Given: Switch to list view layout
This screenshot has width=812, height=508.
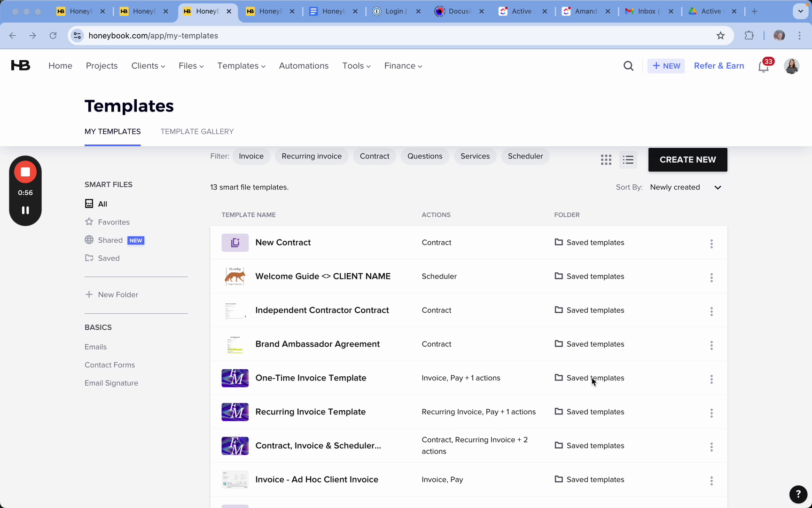Looking at the screenshot, I should point(628,160).
